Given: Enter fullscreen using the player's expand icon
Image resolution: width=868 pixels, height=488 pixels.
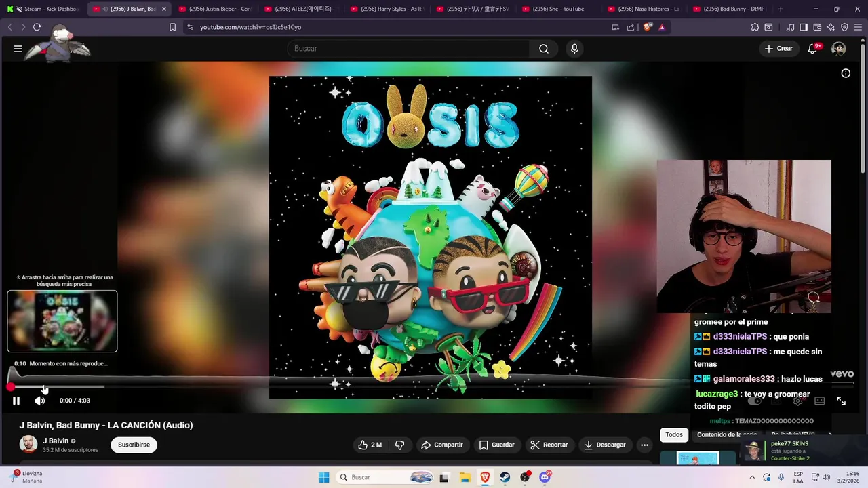Looking at the screenshot, I should pos(841,401).
